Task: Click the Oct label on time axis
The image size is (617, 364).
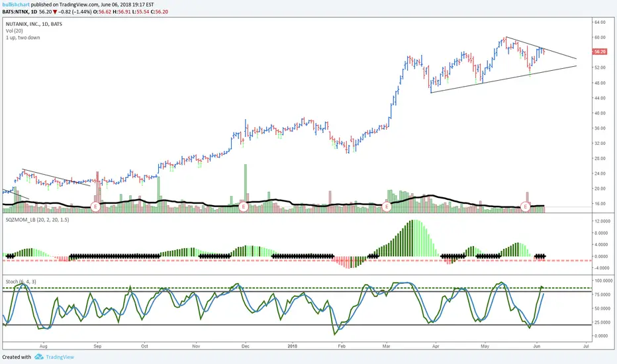Action: point(144,346)
